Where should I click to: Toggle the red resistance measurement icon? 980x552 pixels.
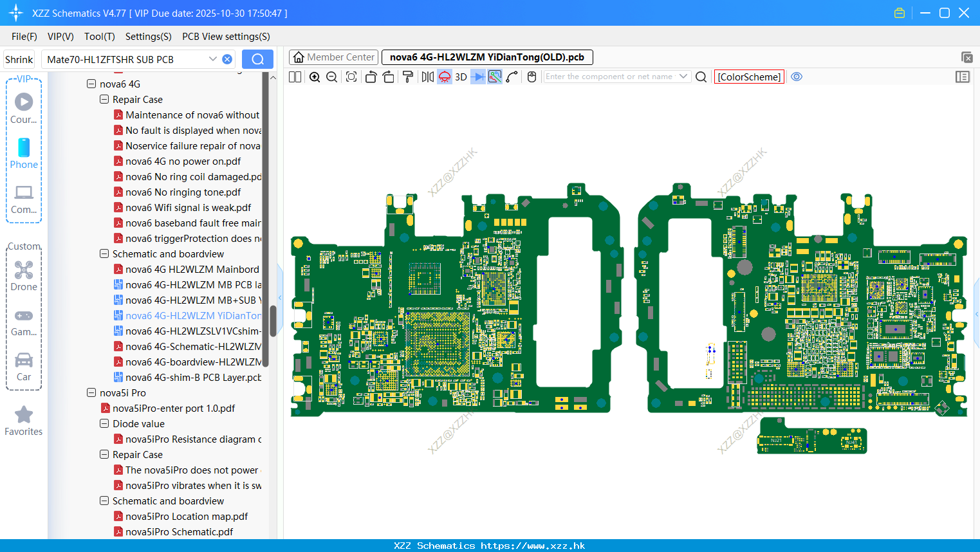pyautogui.click(x=445, y=77)
